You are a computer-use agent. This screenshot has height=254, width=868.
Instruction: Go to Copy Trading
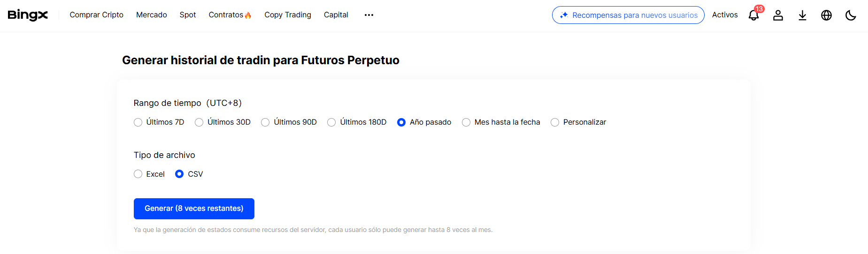tap(287, 15)
